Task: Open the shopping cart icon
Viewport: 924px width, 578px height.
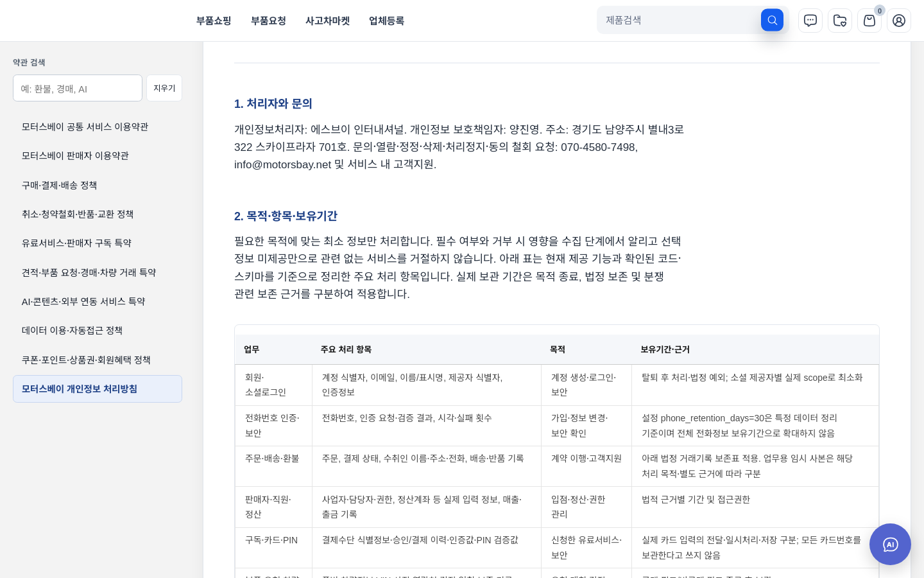Action: (x=869, y=21)
